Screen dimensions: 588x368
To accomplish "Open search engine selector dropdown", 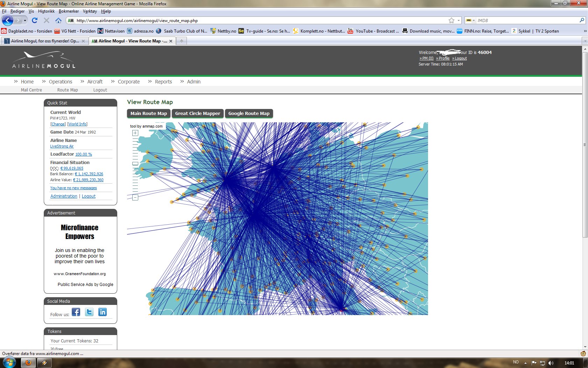I will tap(470, 20).
